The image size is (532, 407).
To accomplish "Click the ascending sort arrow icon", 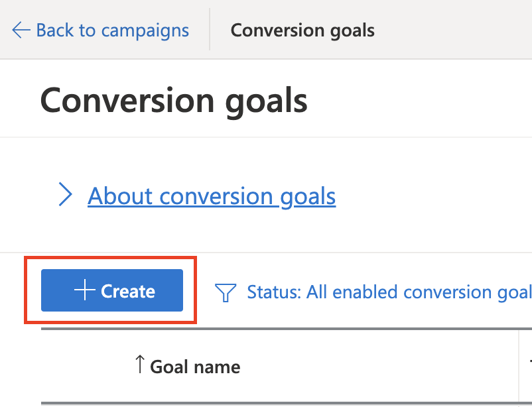I will pos(140,365).
